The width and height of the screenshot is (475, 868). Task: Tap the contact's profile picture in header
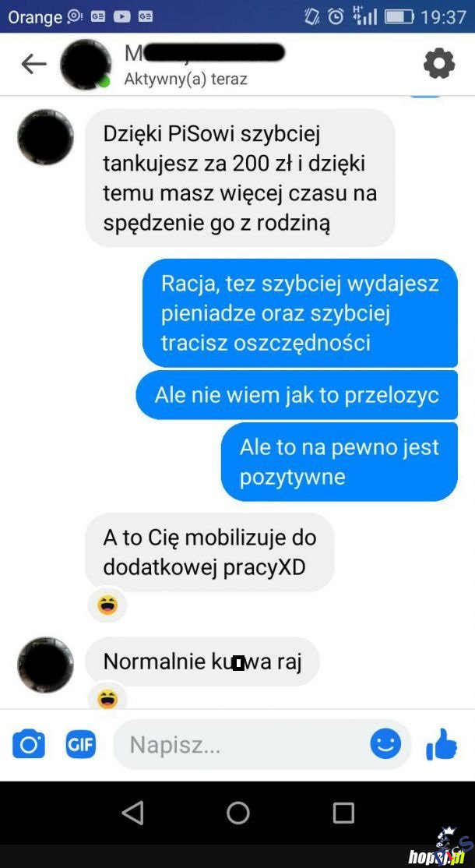coord(86,64)
